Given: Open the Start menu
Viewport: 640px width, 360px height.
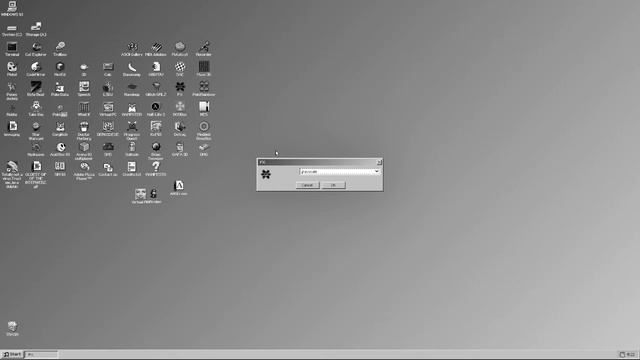Looking at the screenshot, I should tap(12, 354).
